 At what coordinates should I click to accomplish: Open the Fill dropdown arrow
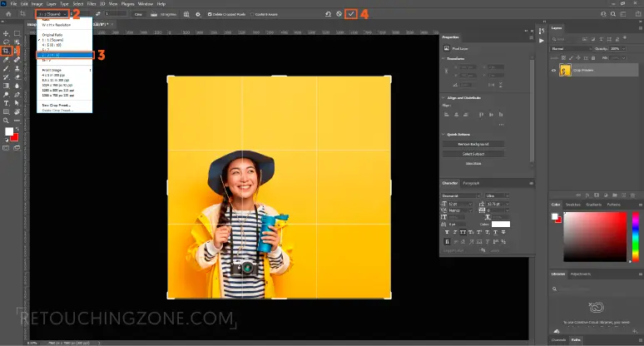tap(624, 58)
